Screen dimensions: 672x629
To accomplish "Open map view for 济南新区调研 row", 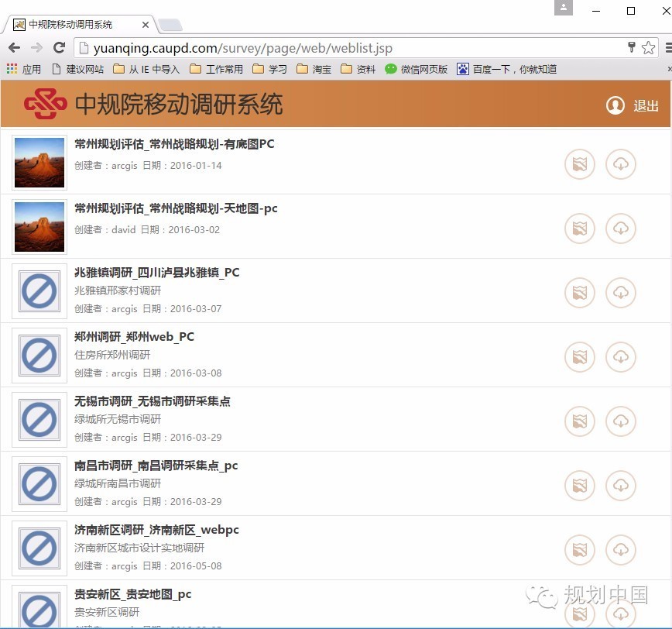I will click(x=580, y=550).
